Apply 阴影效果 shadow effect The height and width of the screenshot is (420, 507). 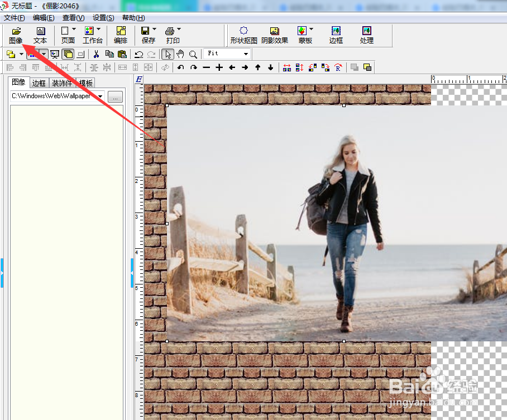(x=275, y=35)
